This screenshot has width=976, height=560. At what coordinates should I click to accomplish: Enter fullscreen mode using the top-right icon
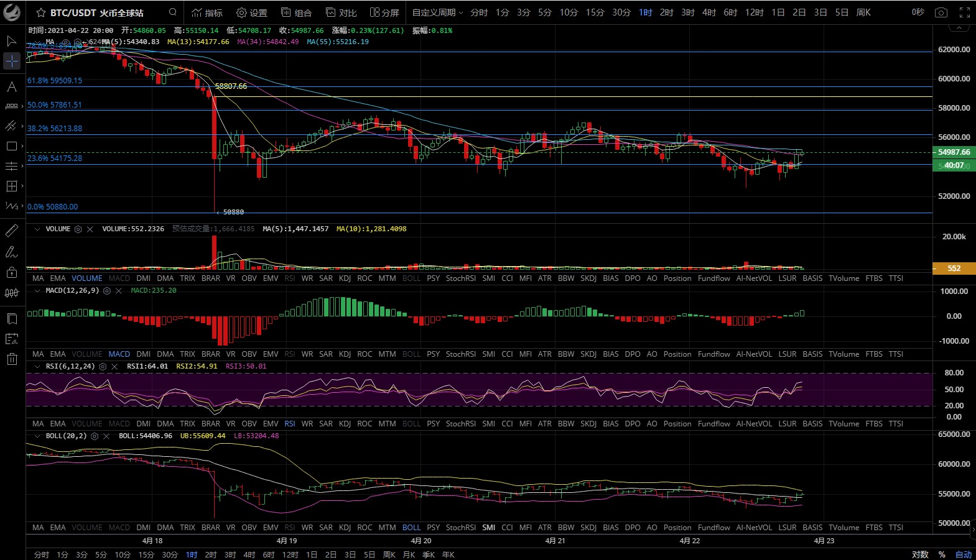pyautogui.click(x=964, y=12)
